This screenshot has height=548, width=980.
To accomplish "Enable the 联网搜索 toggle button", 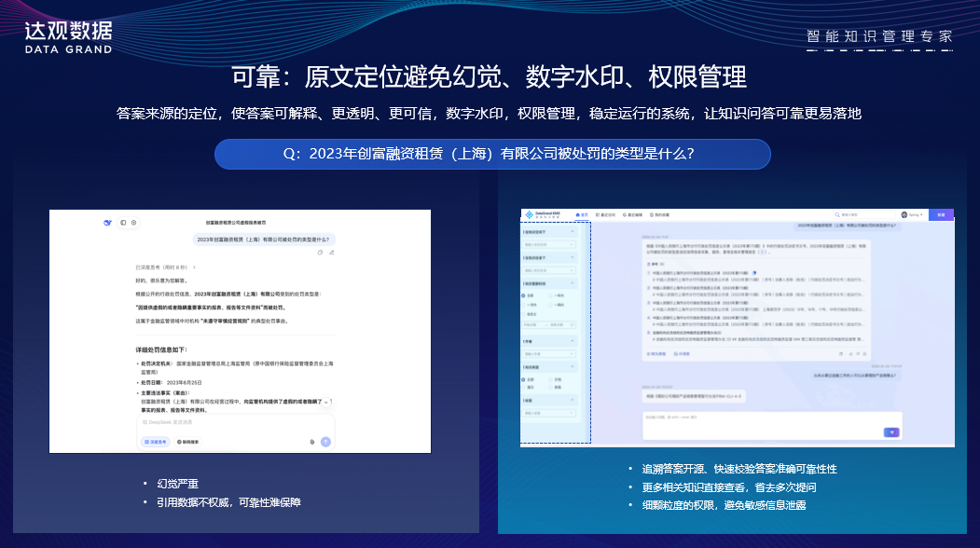I will [x=190, y=442].
